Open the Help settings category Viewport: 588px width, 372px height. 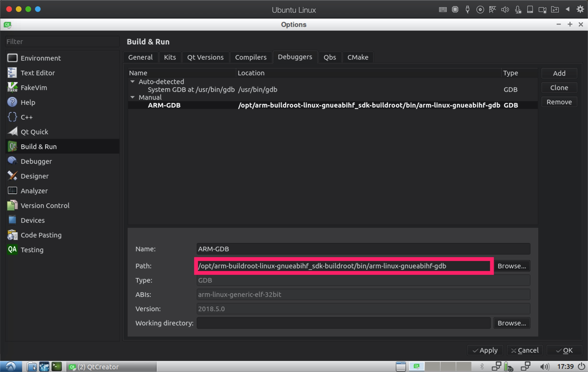tap(62, 102)
